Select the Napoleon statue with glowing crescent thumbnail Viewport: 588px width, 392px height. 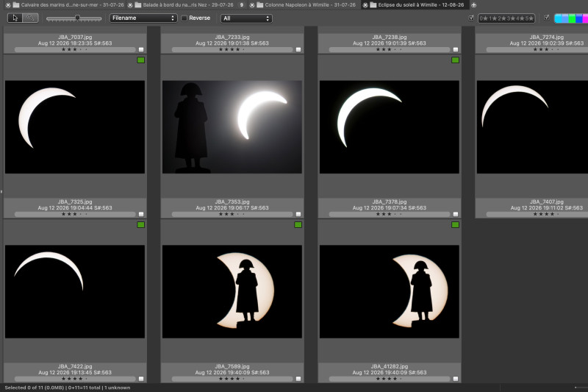click(x=232, y=126)
